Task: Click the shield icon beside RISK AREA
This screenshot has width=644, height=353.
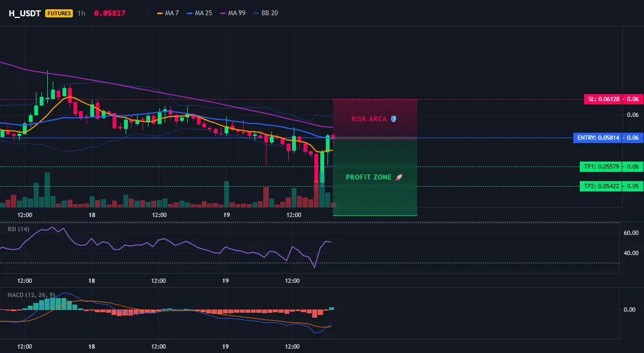Action: pyautogui.click(x=393, y=119)
